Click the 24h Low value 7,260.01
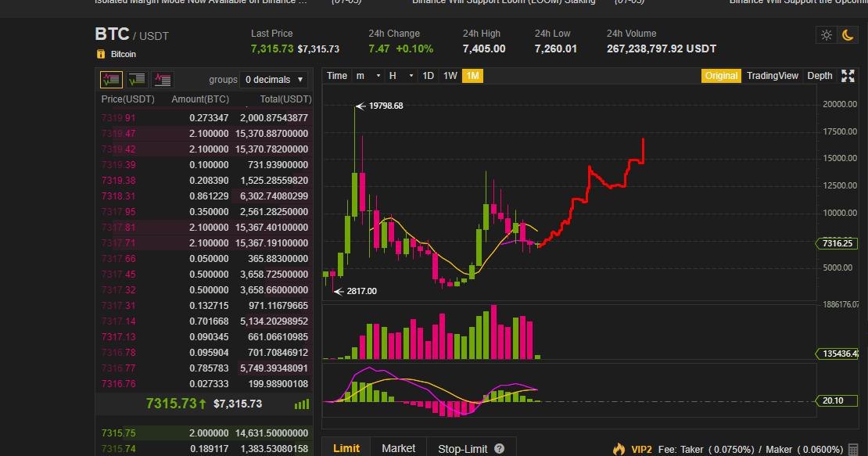 point(556,48)
